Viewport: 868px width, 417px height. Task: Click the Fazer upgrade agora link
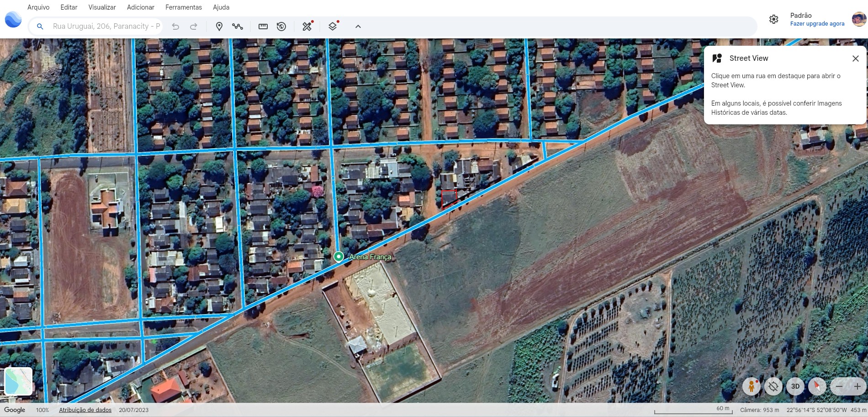pyautogui.click(x=817, y=24)
